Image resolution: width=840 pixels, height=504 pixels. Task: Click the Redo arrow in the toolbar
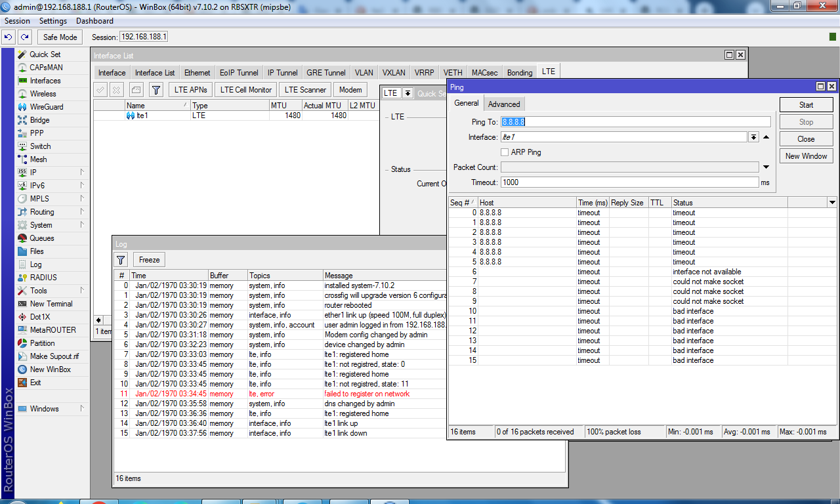pos(25,37)
